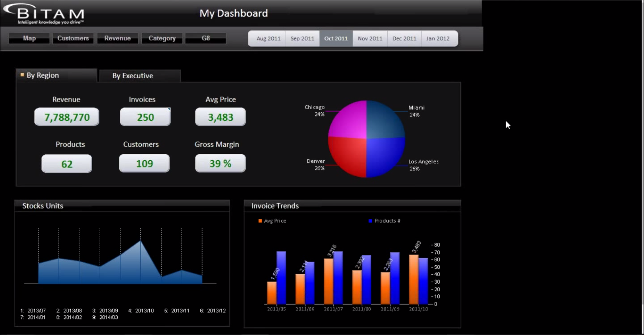Screen dimensions: 644x335
Task: Select Nov 2011 in month selector
Action: click(370, 39)
